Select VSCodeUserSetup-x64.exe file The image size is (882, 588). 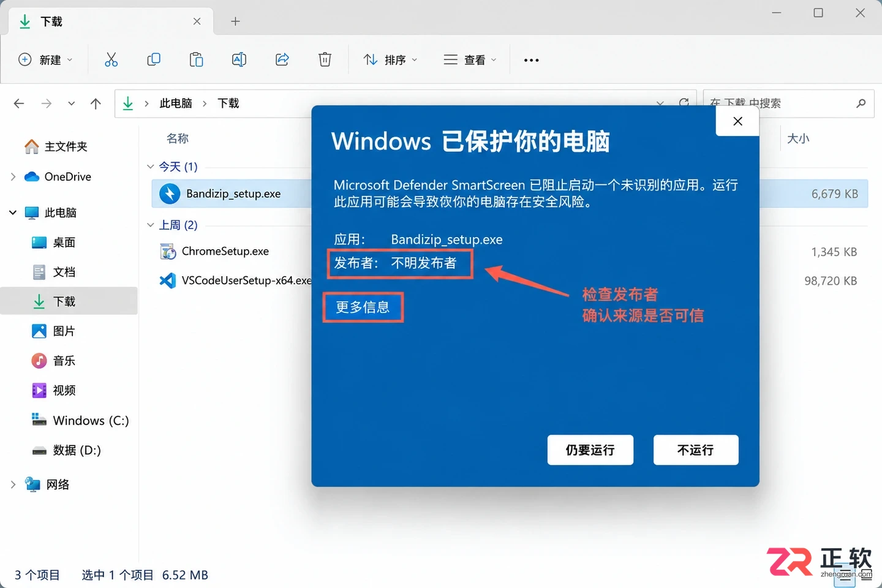click(x=246, y=281)
